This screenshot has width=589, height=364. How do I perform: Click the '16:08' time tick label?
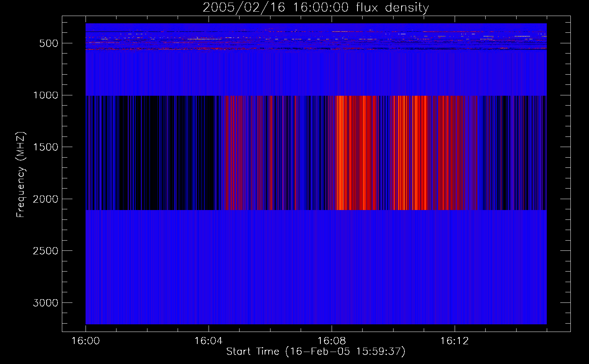tap(331, 341)
